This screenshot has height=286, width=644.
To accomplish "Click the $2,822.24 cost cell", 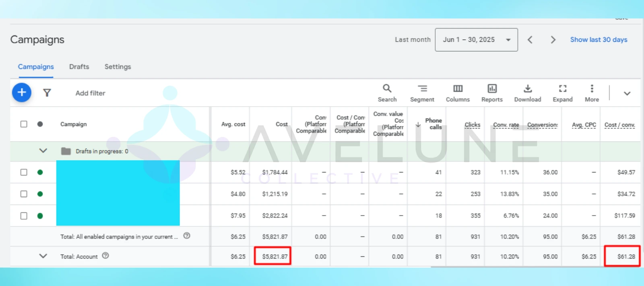I will [275, 216].
